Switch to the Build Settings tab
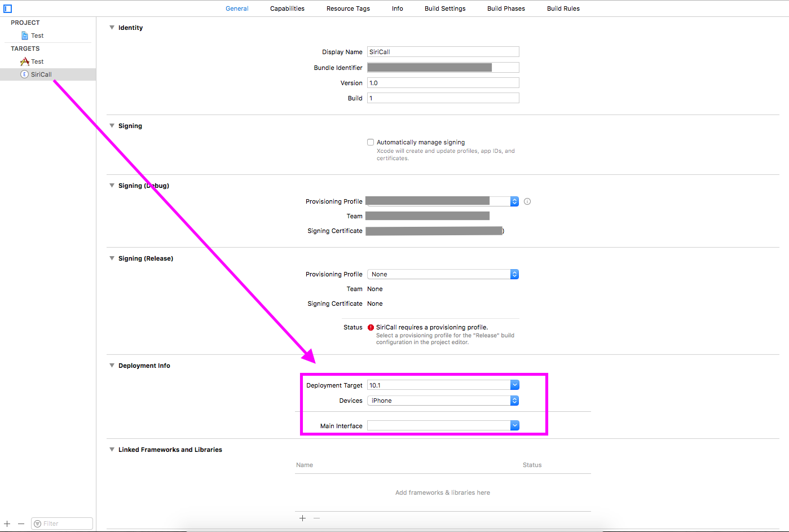 pos(445,8)
